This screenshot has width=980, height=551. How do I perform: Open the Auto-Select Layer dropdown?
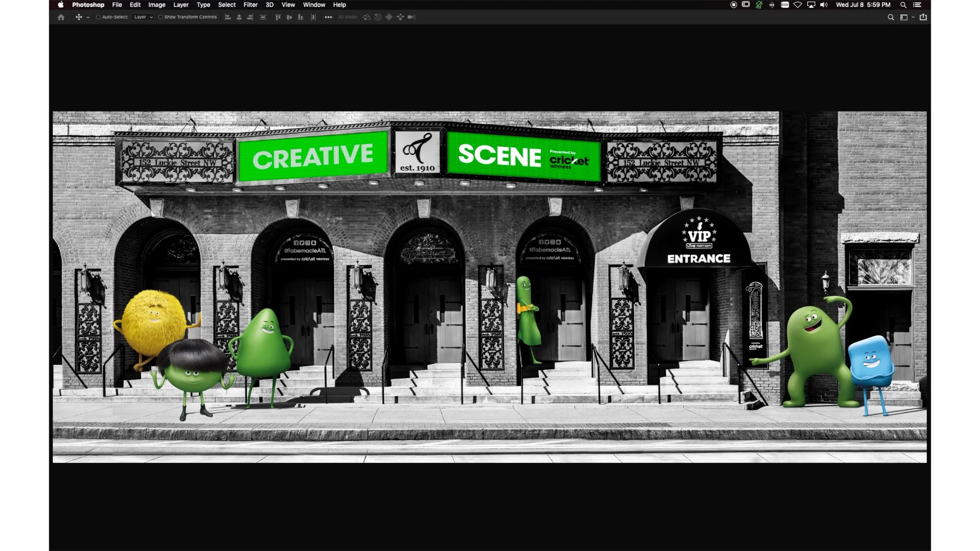143,17
